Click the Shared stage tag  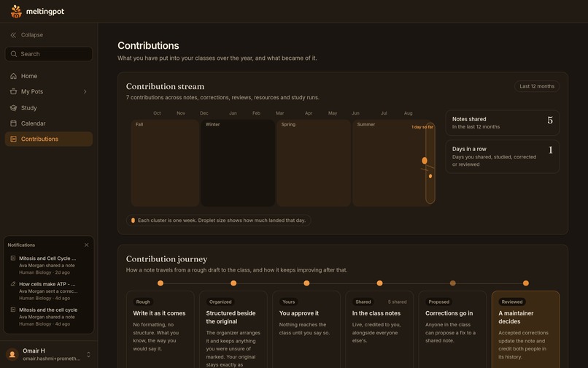pos(363,302)
